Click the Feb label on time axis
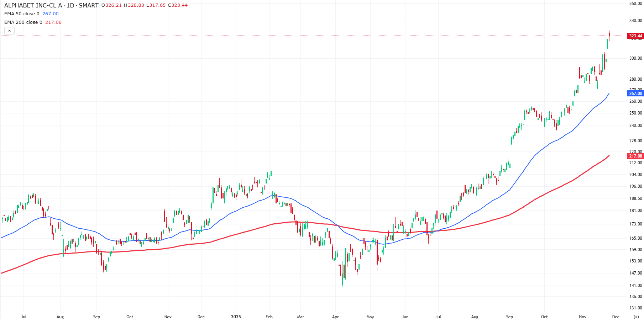 click(x=269, y=317)
